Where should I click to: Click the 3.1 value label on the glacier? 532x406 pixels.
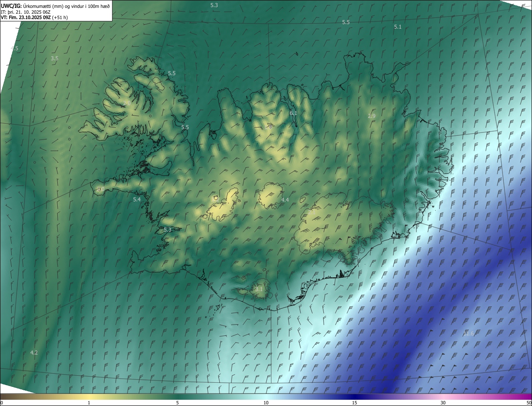259,289
